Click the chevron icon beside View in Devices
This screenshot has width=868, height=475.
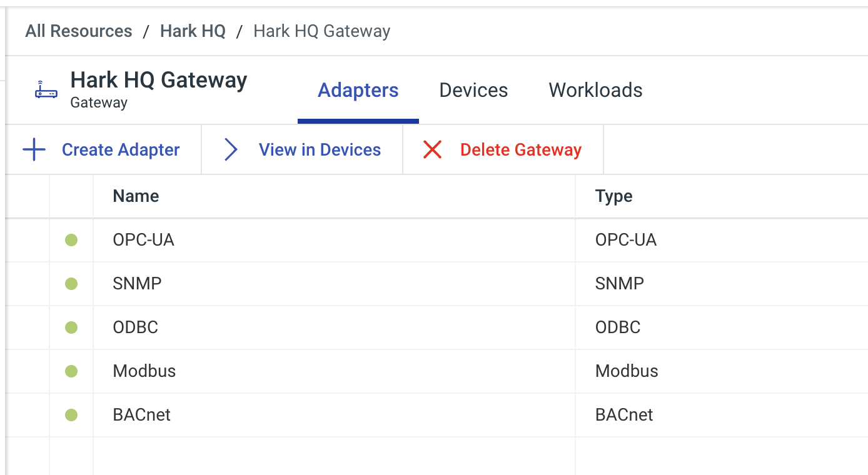[x=231, y=150]
